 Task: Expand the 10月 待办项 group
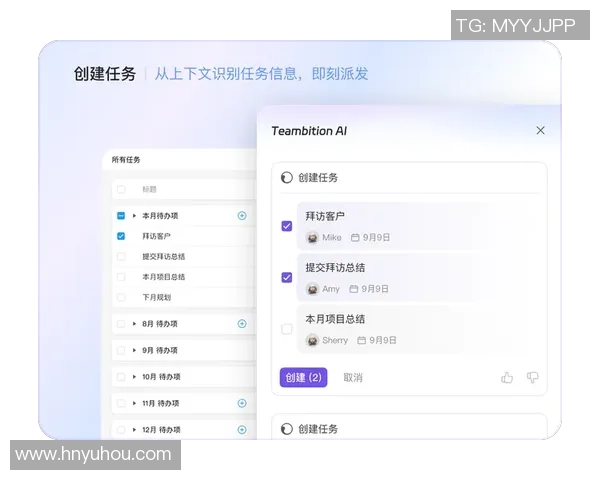(134, 377)
